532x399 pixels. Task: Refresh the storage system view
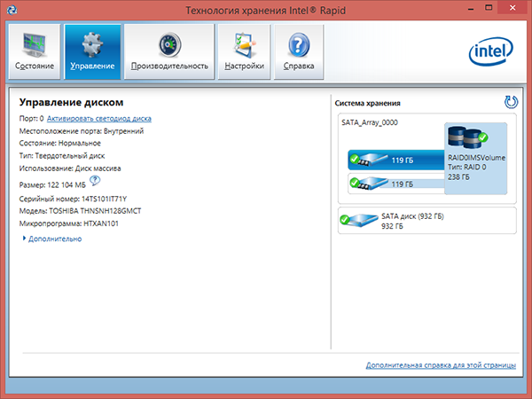click(x=511, y=102)
